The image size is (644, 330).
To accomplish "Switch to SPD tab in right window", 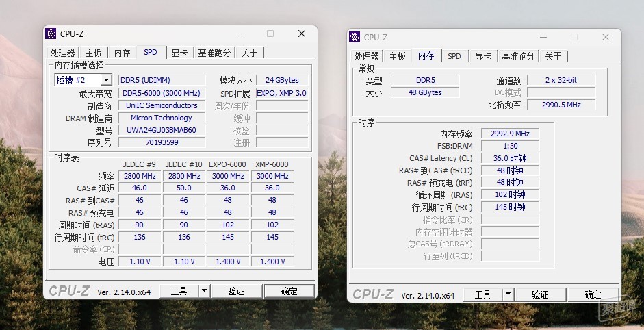I will click(454, 56).
